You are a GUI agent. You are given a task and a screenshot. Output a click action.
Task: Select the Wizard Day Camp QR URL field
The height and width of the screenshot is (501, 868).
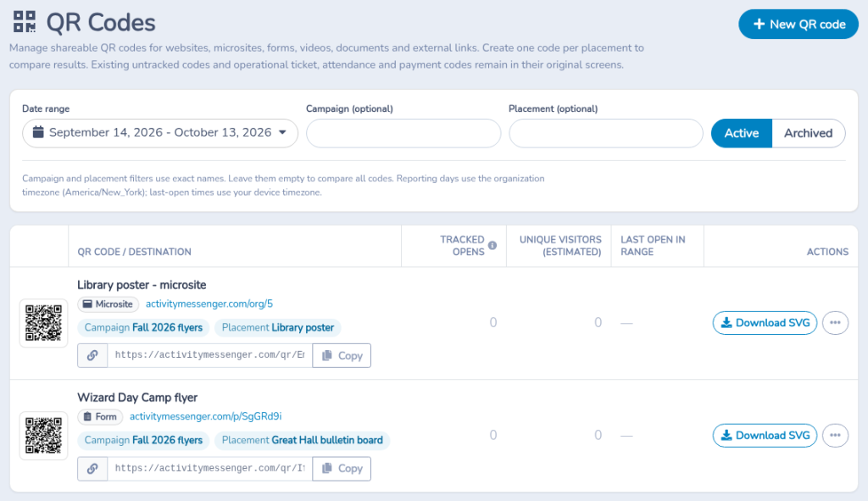click(x=210, y=468)
